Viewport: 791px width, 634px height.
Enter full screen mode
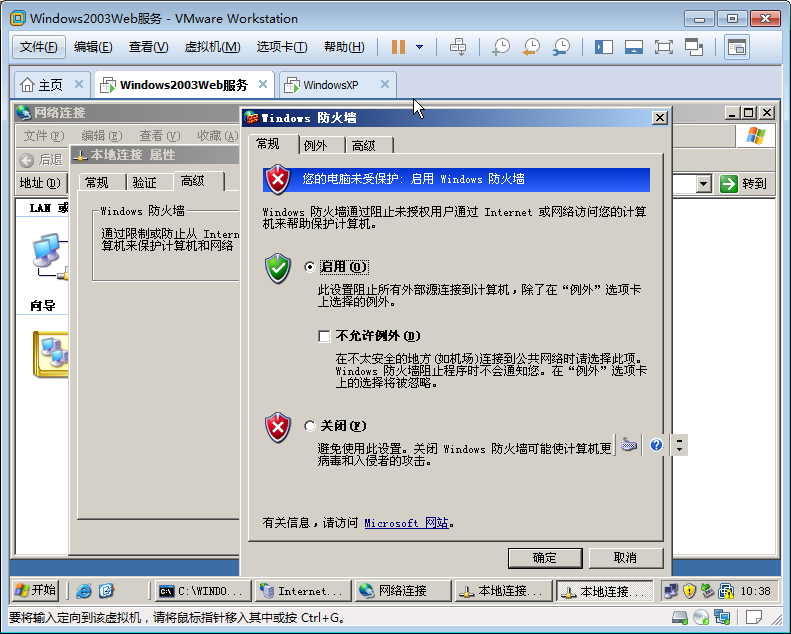663,47
